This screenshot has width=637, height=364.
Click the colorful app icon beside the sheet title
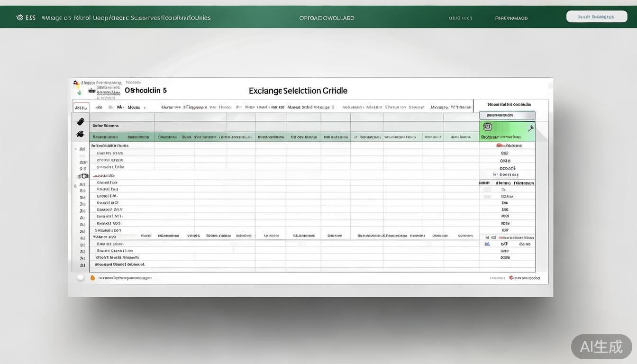76,84
